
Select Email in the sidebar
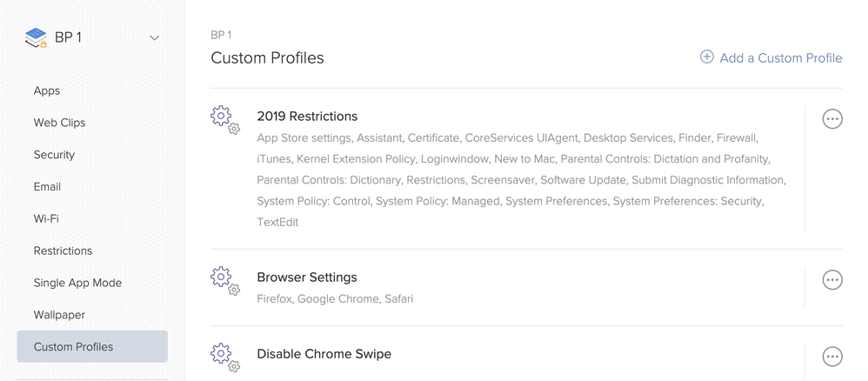coord(47,187)
